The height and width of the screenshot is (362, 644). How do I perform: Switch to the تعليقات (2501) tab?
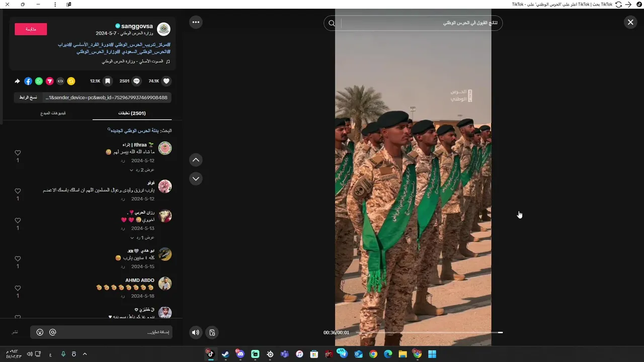(132, 113)
